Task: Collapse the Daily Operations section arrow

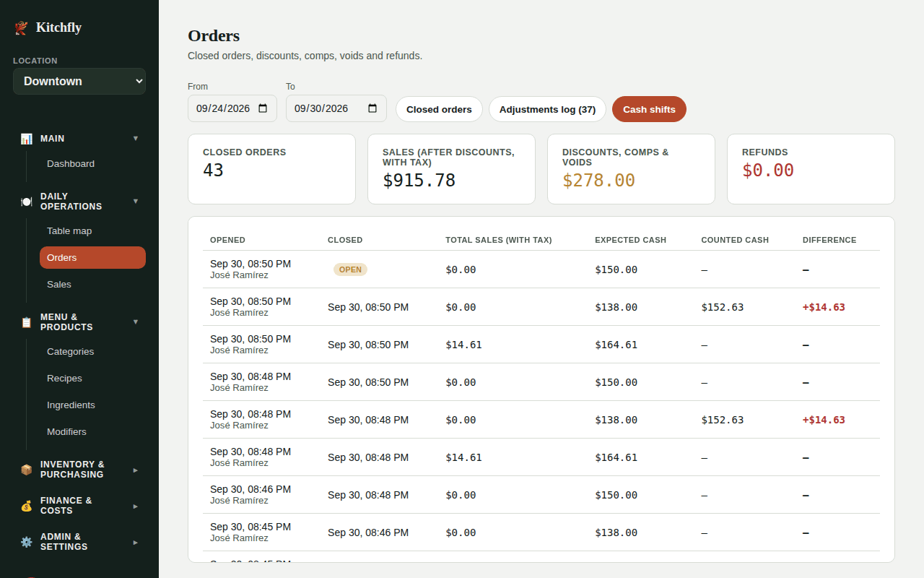Action: tap(136, 201)
